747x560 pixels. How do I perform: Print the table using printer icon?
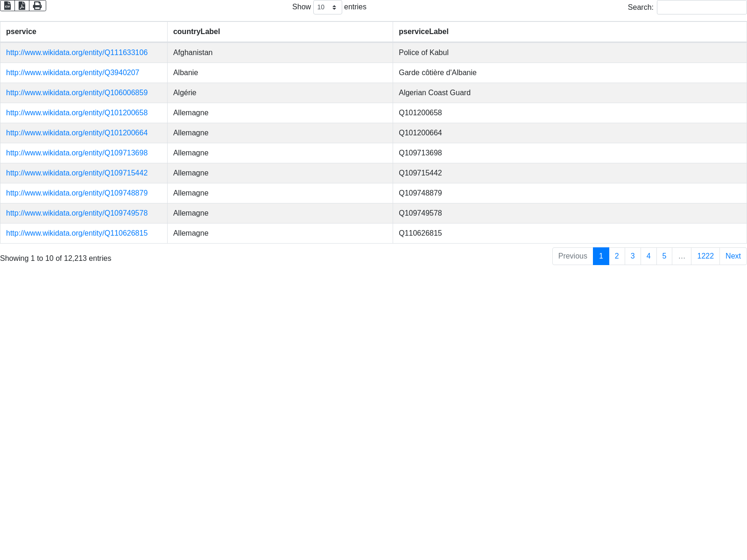pyautogui.click(x=37, y=6)
